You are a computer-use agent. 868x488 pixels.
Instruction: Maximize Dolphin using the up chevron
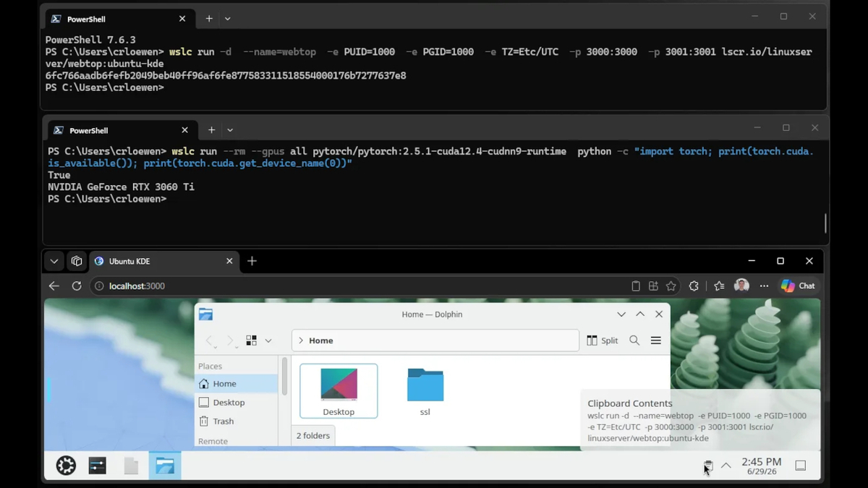(640, 314)
